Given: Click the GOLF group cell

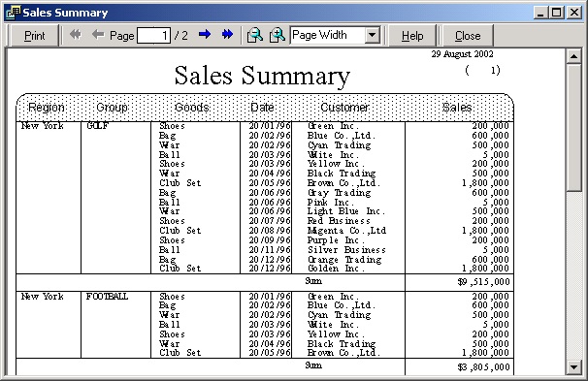Looking at the screenshot, I should [97, 126].
